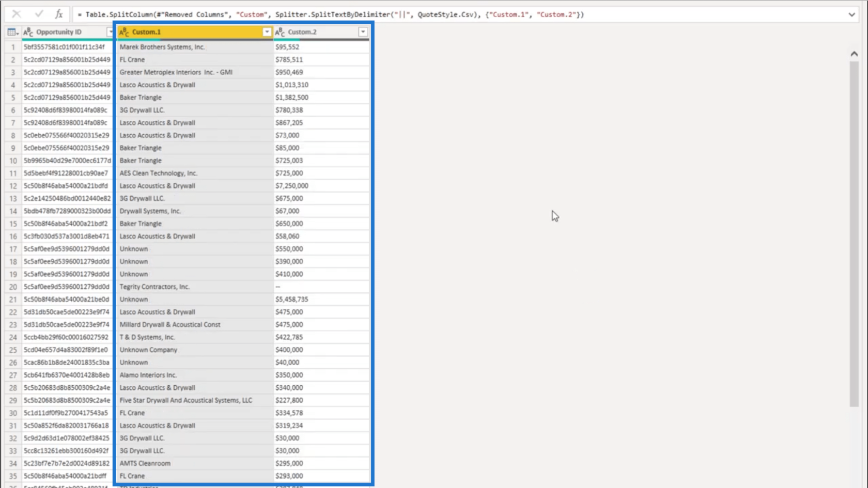Select row number 12
868x488 pixels.
coord(13,186)
